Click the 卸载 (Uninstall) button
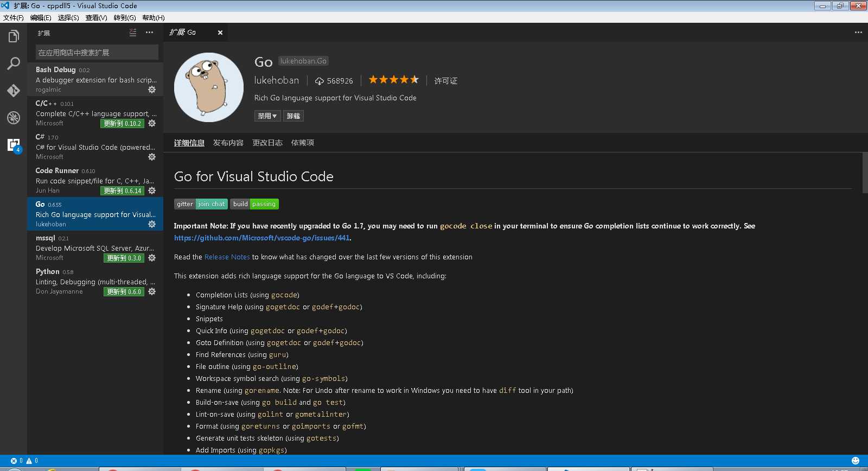 click(293, 116)
